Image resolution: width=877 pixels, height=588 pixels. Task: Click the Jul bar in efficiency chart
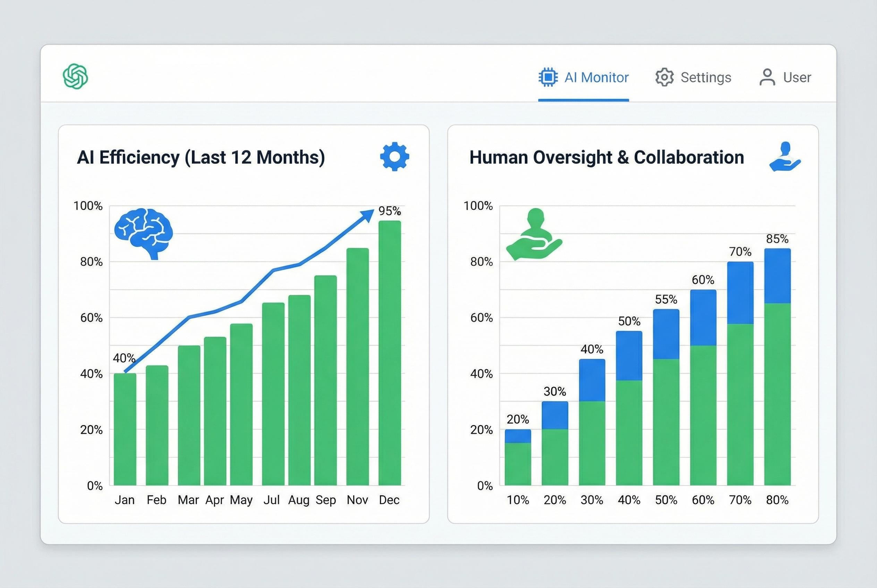(x=273, y=394)
